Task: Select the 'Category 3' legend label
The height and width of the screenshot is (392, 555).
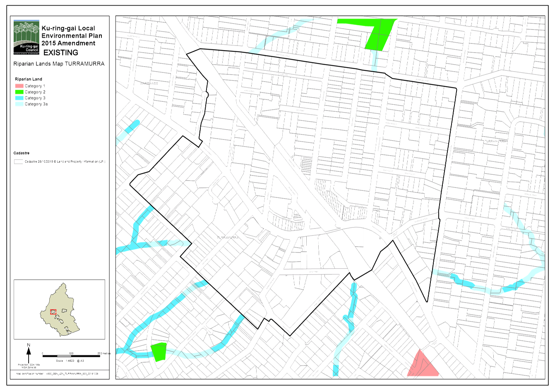Action: tap(35, 98)
